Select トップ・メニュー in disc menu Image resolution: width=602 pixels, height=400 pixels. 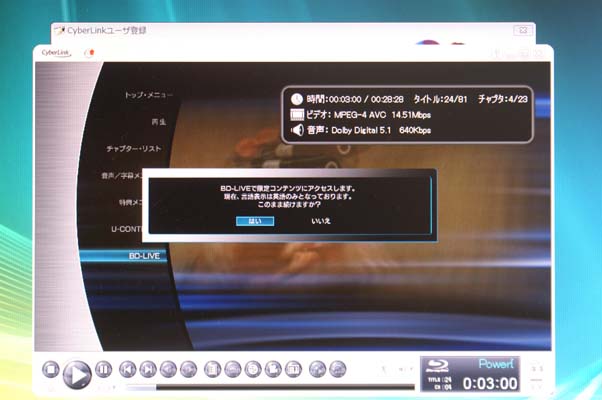[x=149, y=95]
